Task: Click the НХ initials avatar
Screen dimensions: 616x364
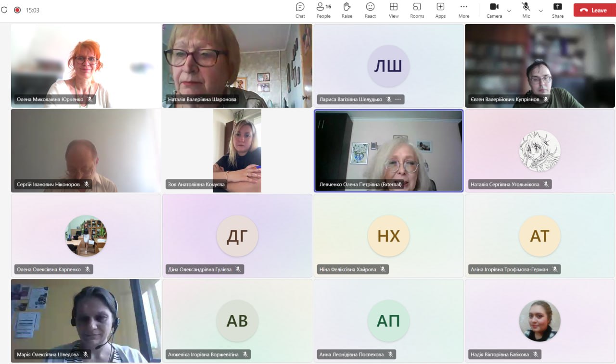Action: pos(388,236)
